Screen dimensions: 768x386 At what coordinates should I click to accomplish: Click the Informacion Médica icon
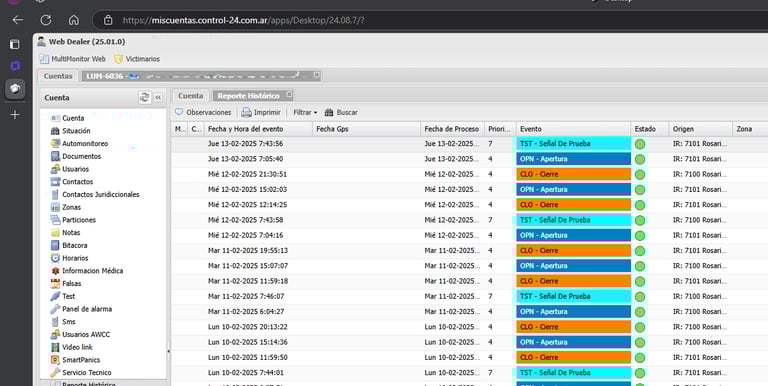pos(55,271)
